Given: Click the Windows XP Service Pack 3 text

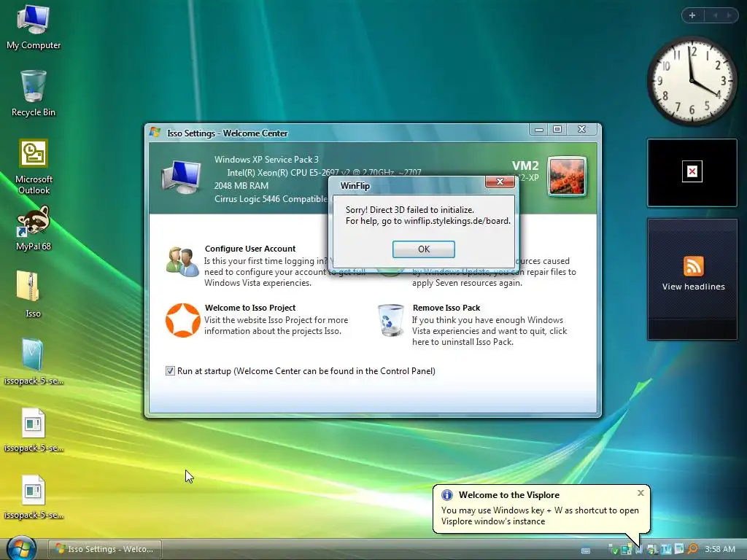Looking at the screenshot, I should point(266,160).
